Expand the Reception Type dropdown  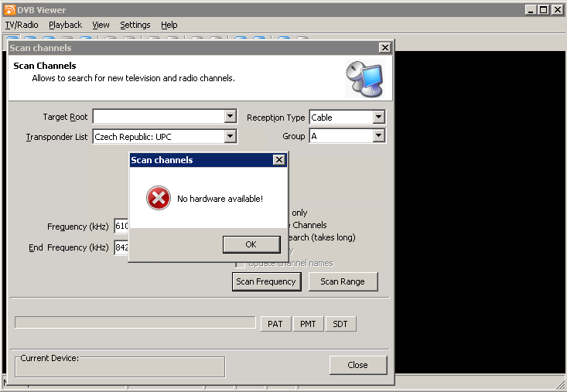pos(378,117)
